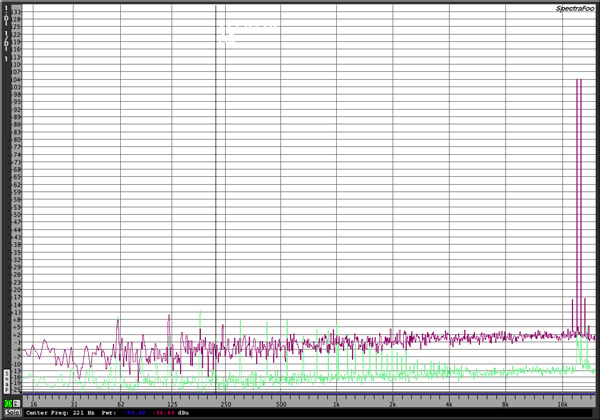Click the blue -66.40 power readout

[x=135, y=413]
